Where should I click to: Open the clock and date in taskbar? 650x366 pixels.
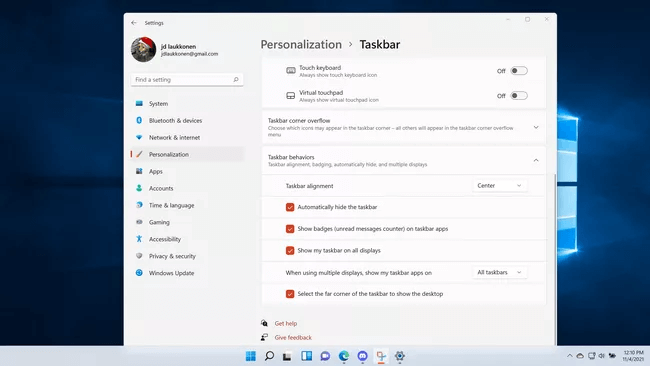click(x=633, y=356)
